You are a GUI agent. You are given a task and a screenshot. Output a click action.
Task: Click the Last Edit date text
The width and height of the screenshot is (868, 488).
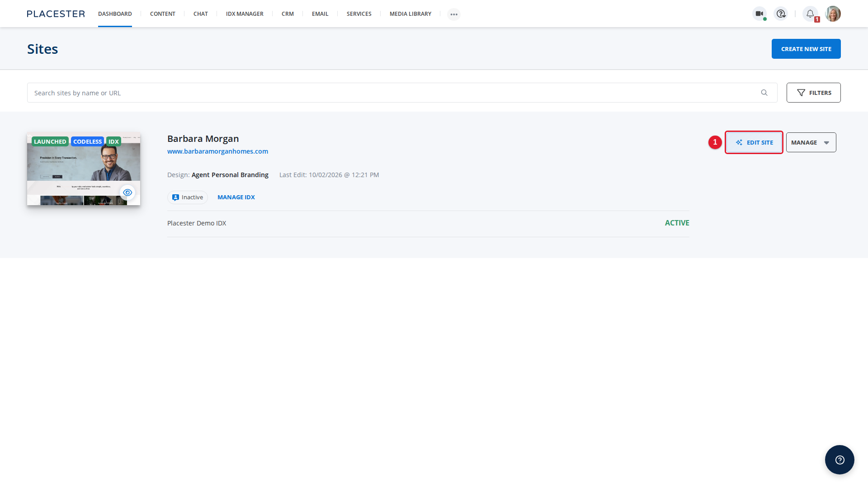pos(329,175)
